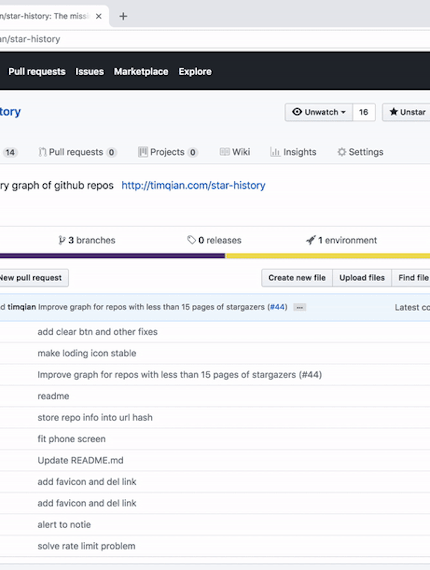This screenshot has width=430, height=570.
Task: Open 'make loding icon stable' commit
Action: pos(87,353)
